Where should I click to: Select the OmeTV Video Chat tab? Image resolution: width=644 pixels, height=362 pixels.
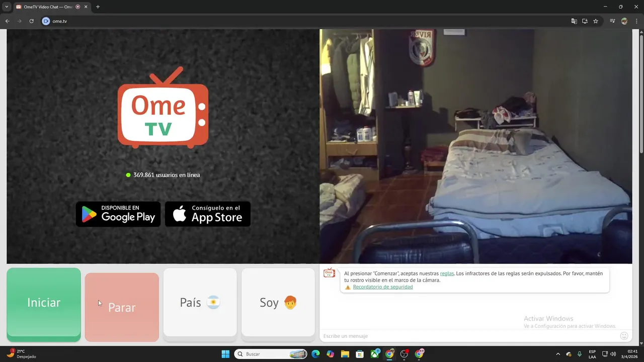tap(48, 7)
